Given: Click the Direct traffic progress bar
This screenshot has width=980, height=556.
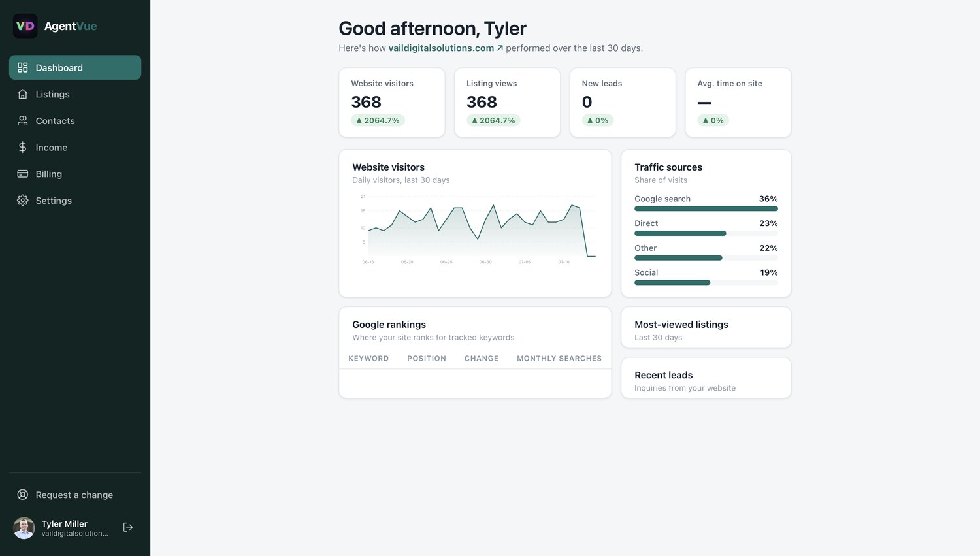Looking at the screenshot, I should (706, 233).
